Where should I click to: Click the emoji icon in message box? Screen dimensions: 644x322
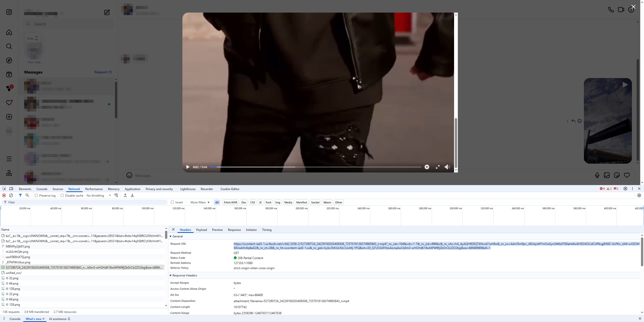[x=129, y=175]
